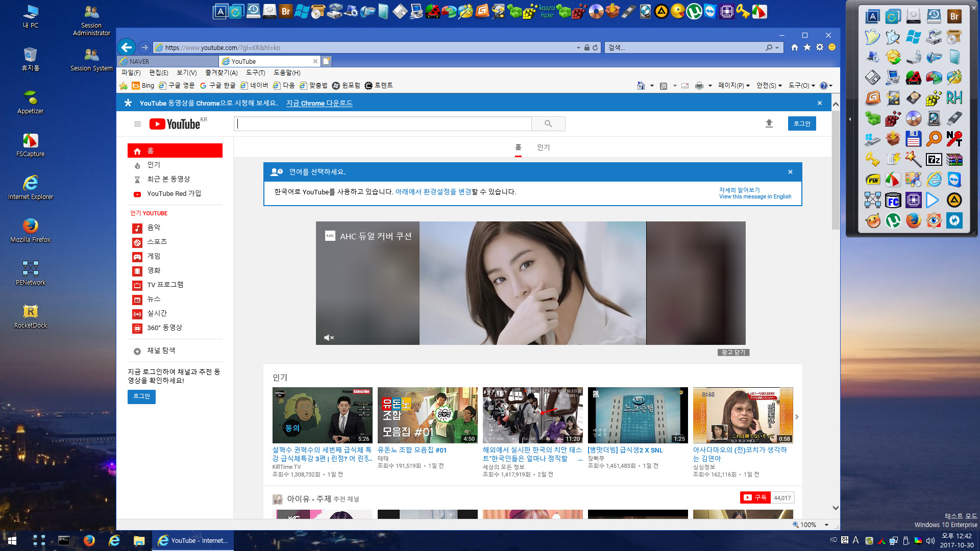This screenshot has width=980, height=551.
Task: Click the FC icon in right dock panel
Action: [x=893, y=201]
